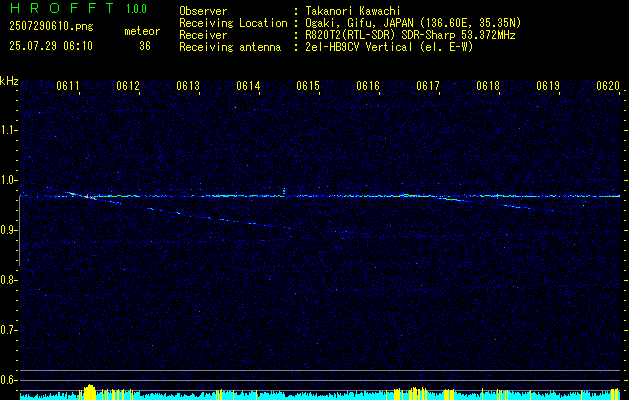629x400 pixels.
Task: Click the white vertical bar at left edge
Action: pos(19,230)
